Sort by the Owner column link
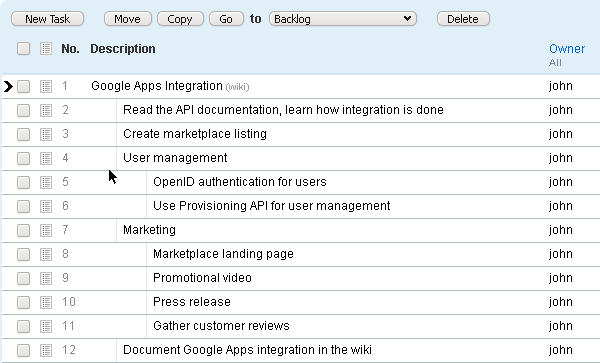This screenshot has height=363, width=600. [x=567, y=49]
